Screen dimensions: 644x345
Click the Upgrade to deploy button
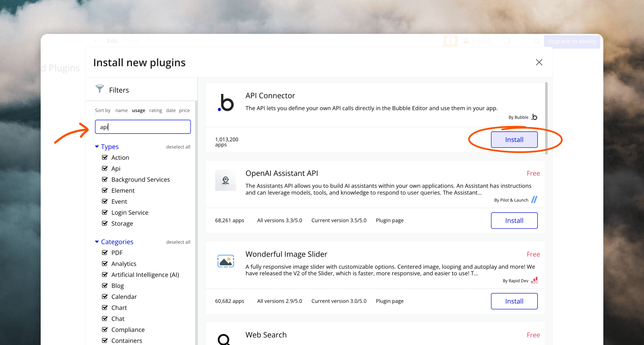[x=572, y=41]
